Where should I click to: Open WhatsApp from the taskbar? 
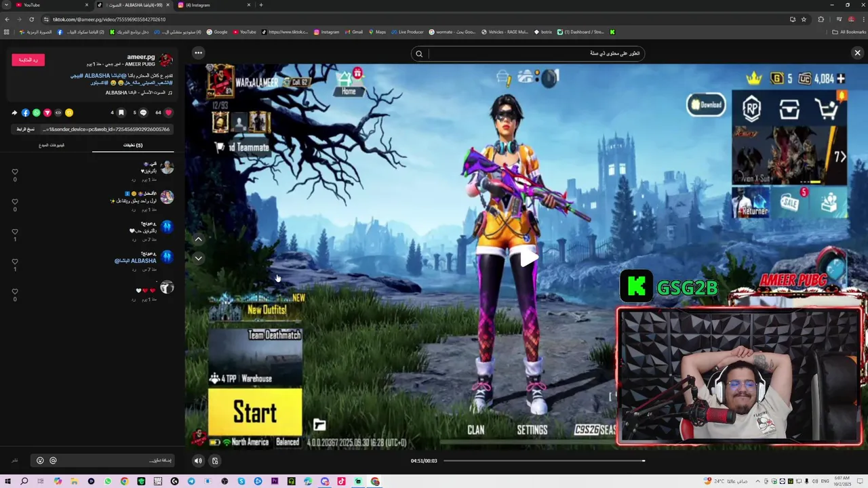[108, 481]
